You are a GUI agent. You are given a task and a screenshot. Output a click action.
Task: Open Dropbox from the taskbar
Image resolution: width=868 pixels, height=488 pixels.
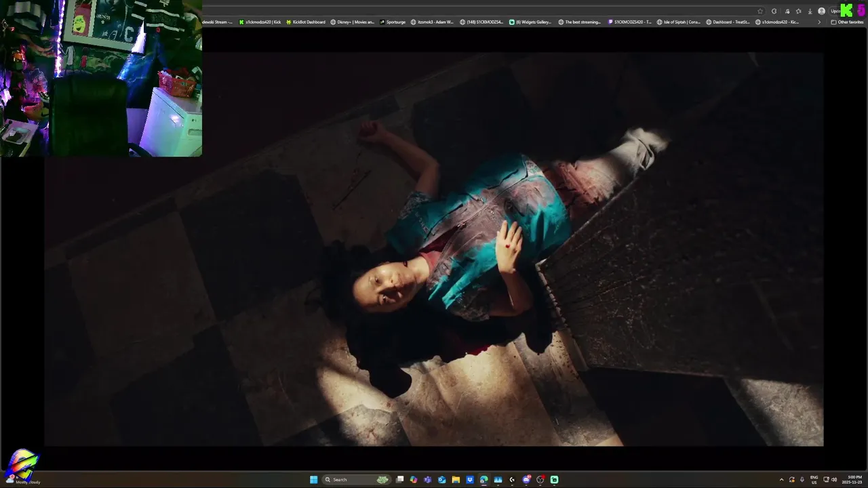pyautogui.click(x=470, y=480)
